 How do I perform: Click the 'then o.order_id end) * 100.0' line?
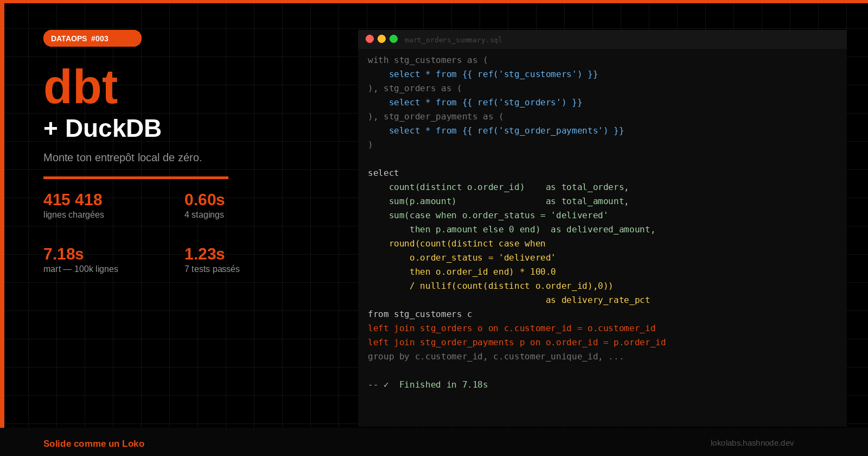[x=482, y=272]
